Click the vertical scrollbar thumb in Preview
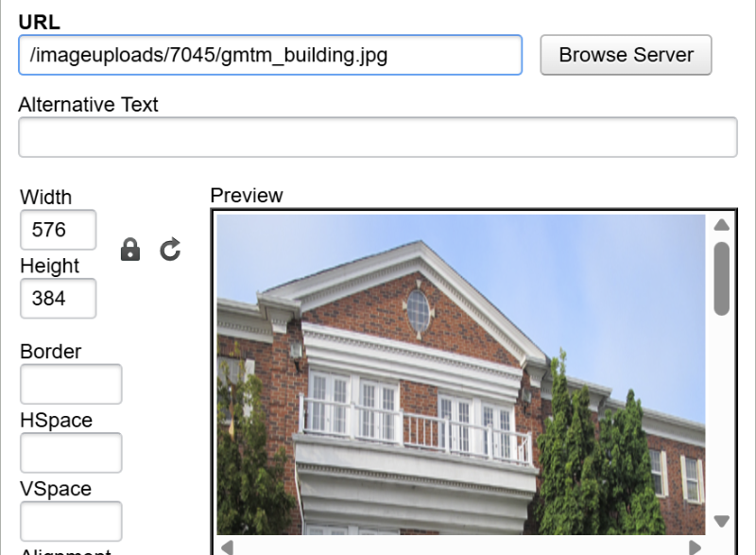 tap(721, 279)
